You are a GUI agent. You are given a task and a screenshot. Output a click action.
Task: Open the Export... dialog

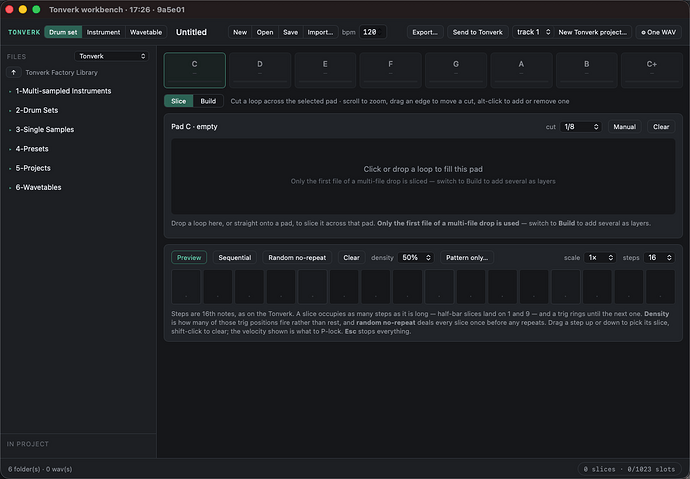click(x=425, y=32)
